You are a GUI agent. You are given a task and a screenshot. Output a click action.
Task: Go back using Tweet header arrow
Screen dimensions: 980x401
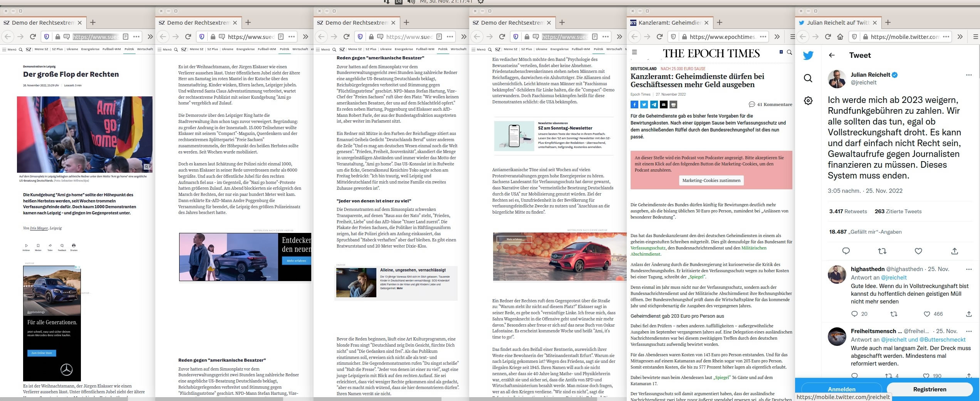coord(832,55)
